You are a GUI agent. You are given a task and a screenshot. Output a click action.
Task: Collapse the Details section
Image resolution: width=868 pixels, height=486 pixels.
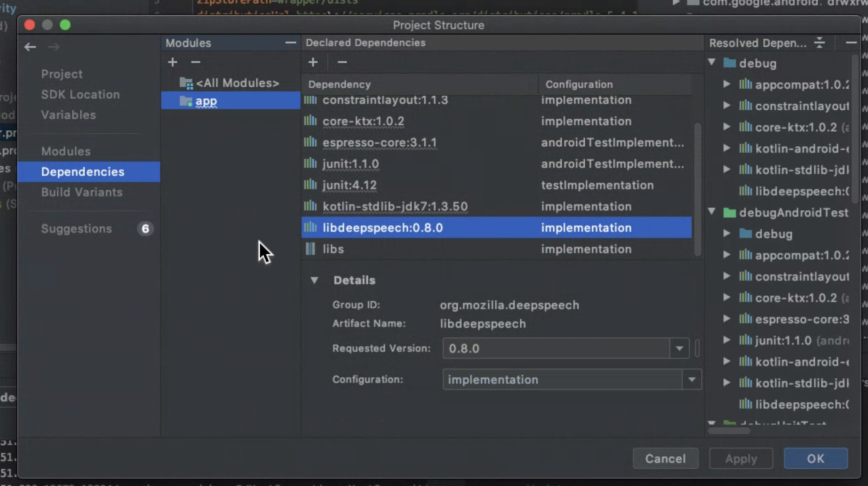point(314,280)
